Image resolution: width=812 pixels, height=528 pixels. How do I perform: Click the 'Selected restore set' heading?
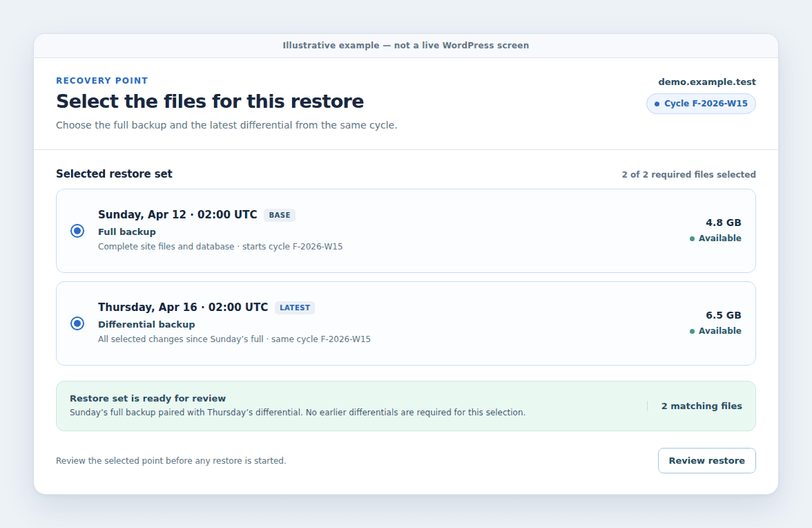[x=114, y=174]
